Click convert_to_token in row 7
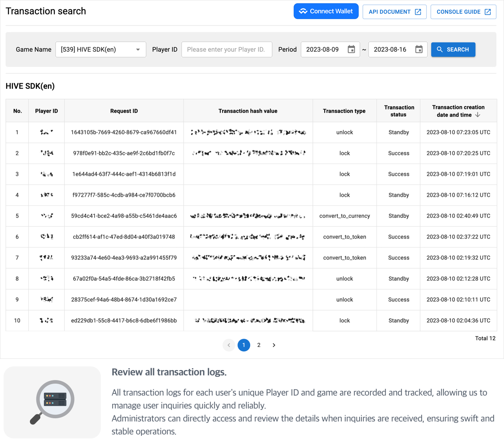This screenshot has width=504, height=442. pos(345,257)
